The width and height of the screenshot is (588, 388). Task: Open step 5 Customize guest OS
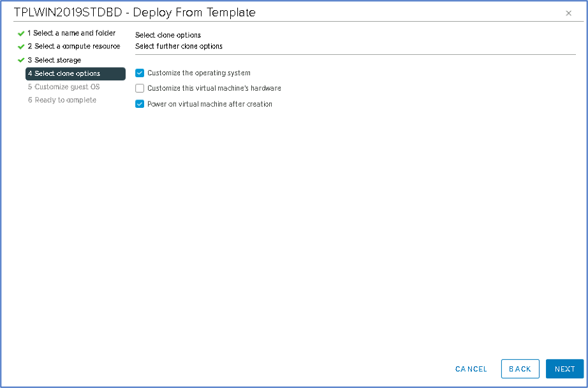[64, 87]
